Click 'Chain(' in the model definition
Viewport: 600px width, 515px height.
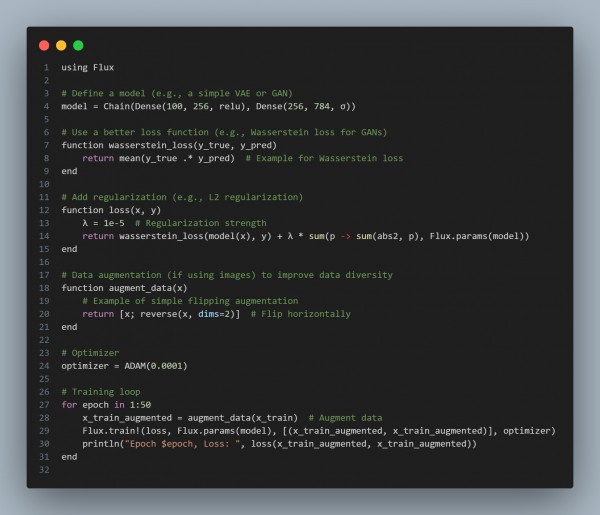click(119, 106)
